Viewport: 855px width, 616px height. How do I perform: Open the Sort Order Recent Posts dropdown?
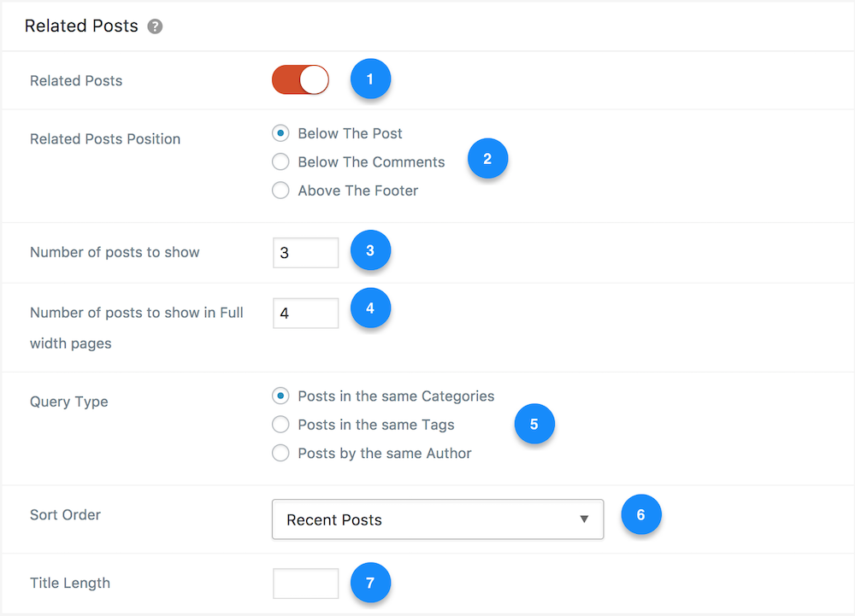(437, 519)
